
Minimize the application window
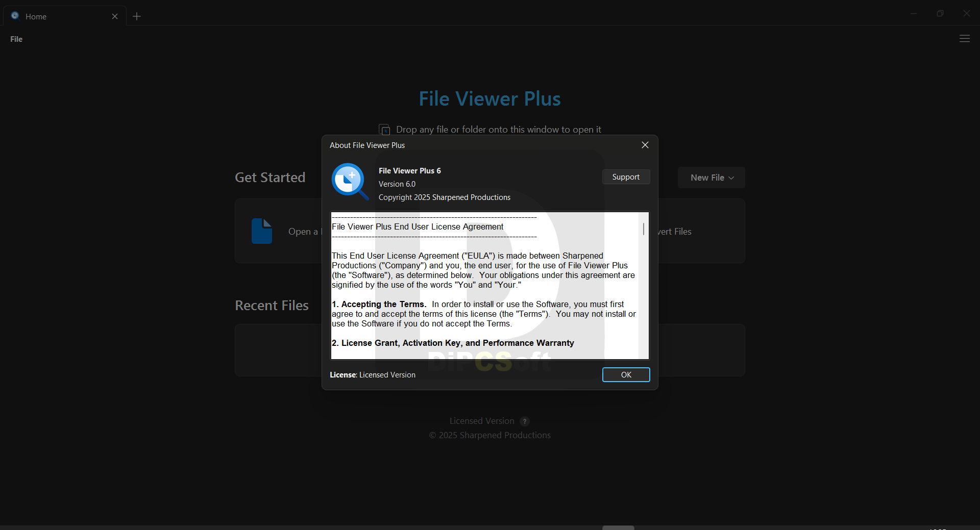click(x=914, y=13)
